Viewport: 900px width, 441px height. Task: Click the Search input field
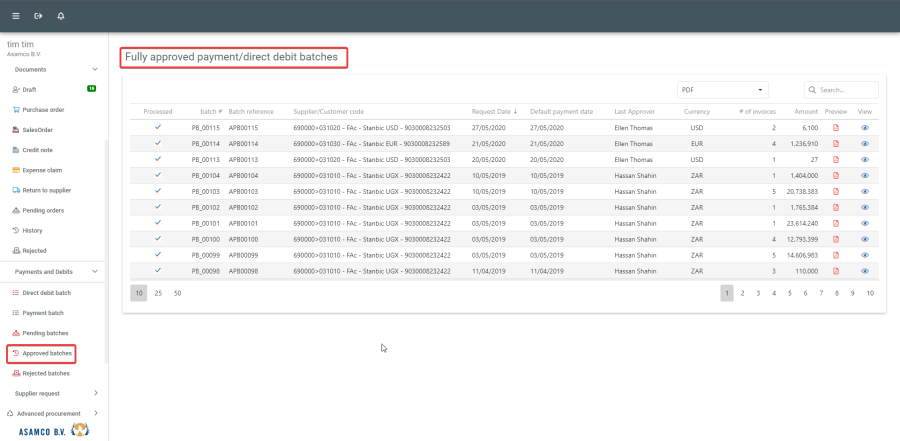(845, 90)
